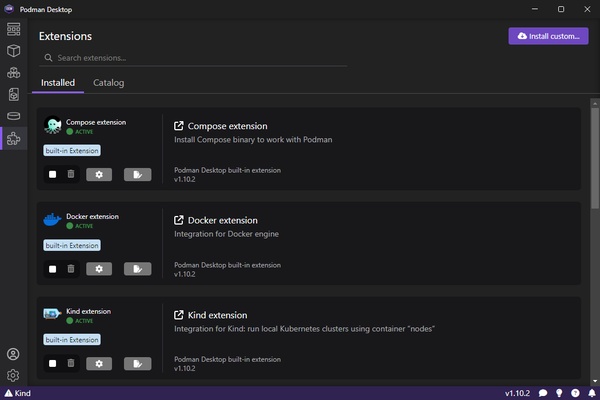Stop the Docker extension
The image size is (600, 400).
52,269
